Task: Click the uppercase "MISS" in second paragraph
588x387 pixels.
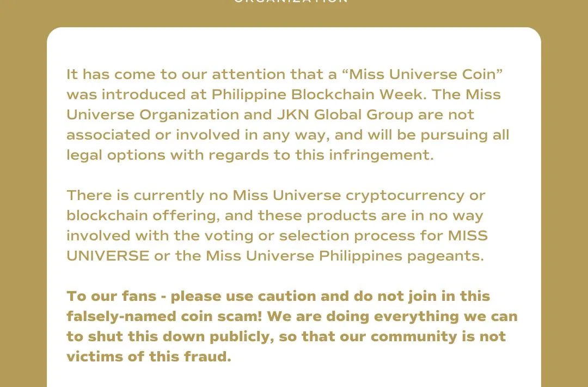Action: click(x=468, y=235)
